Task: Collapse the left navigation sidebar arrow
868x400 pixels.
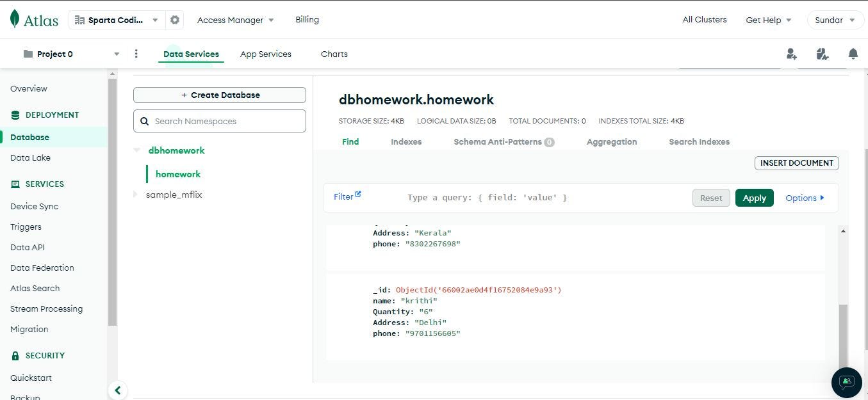Action: click(x=118, y=390)
